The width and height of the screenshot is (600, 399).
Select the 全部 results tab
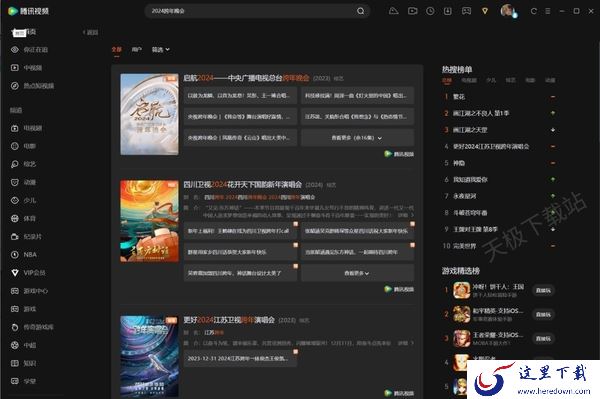click(116, 50)
